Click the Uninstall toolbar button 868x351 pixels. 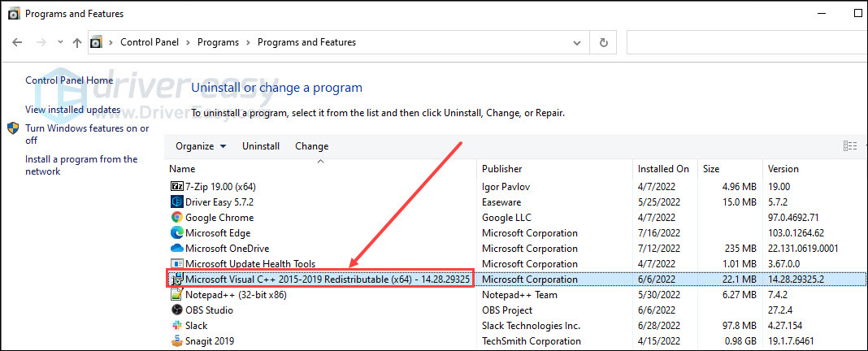pos(261,146)
